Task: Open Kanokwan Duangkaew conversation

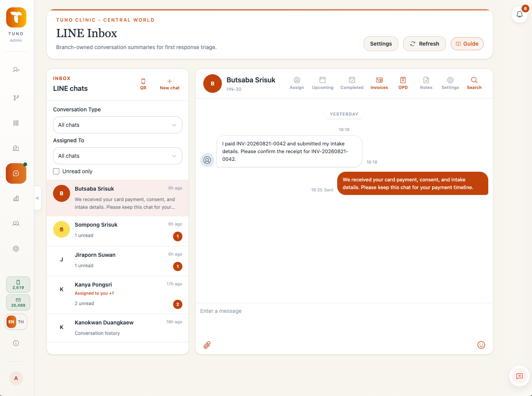Action: (x=118, y=328)
